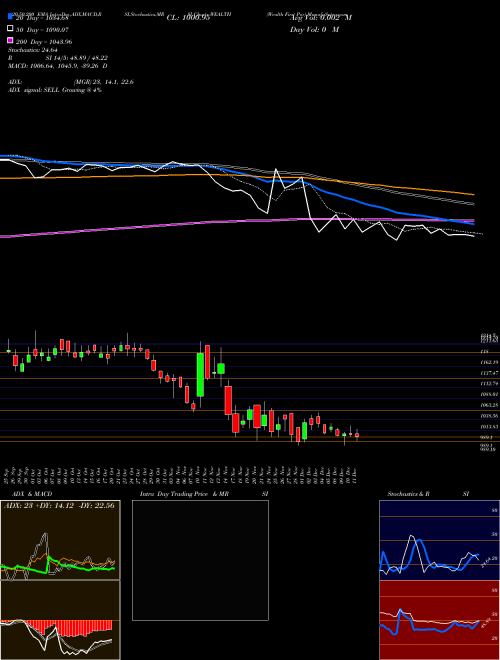Click the last red candlestick on the chart

[357, 435]
